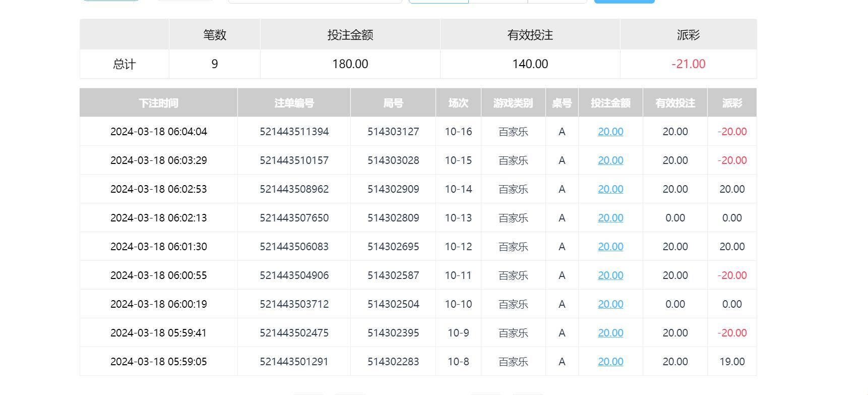Screen dimensions: 868x395
Task: Open bet amount link for 局号 514302504
Action: point(610,304)
